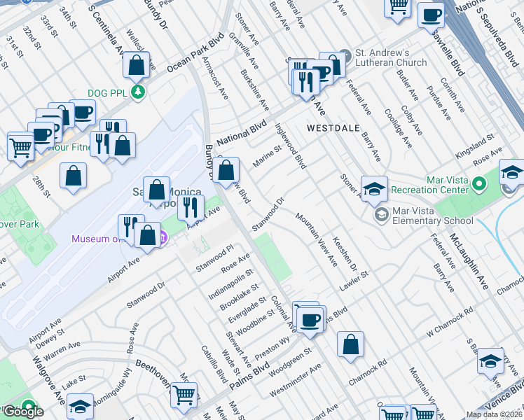This screenshot has width=524, height=420.
Task: Click the Walgrove Ave street label
Action: [49, 381]
